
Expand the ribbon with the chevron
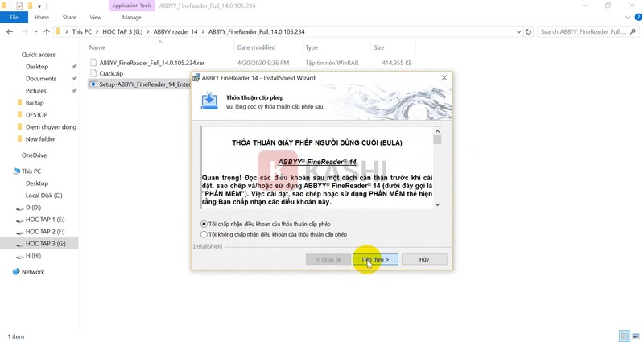pos(627,17)
